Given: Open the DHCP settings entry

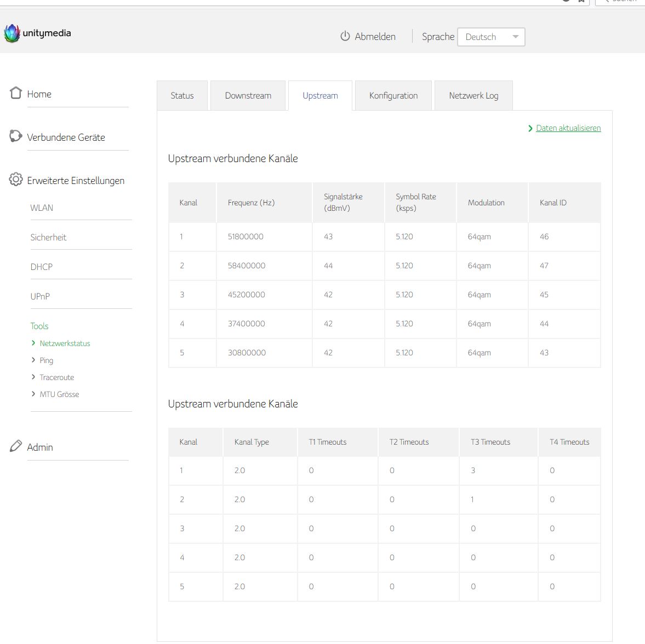Looking at the screenshot, I should pyautogui.click(x=41, y=267).
